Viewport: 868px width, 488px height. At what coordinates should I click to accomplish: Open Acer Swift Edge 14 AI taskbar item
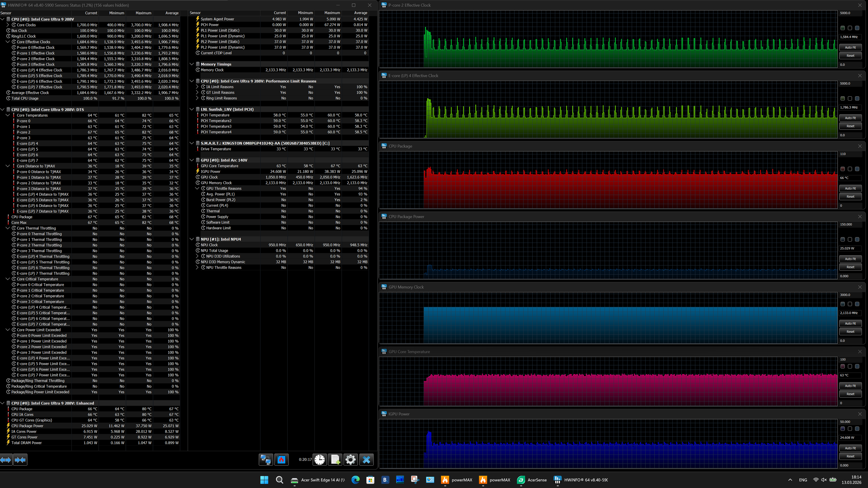point(318,480)
